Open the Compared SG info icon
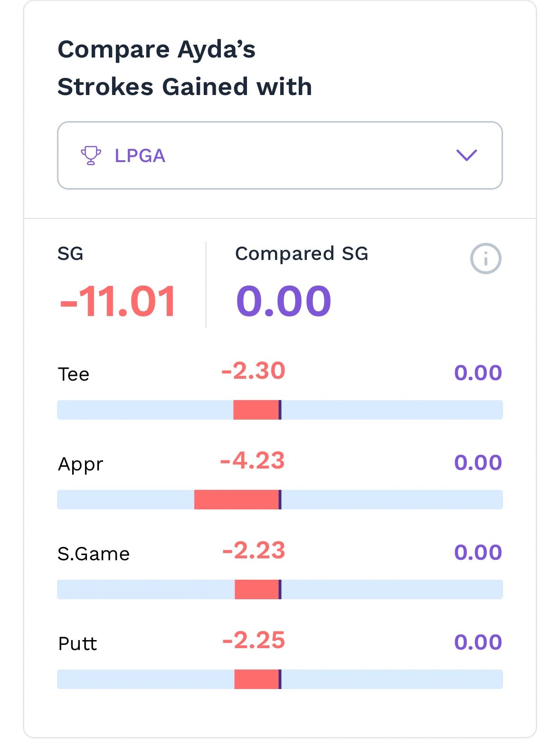 coord(485,259)
